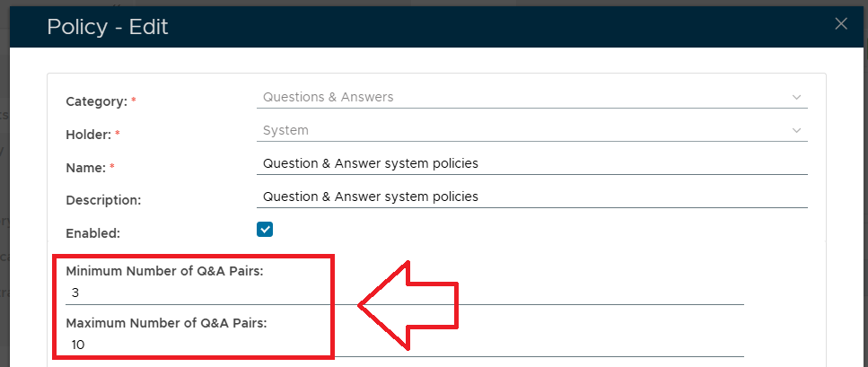
Task: Click the 'Description:' field label
Action: (104, 200)
